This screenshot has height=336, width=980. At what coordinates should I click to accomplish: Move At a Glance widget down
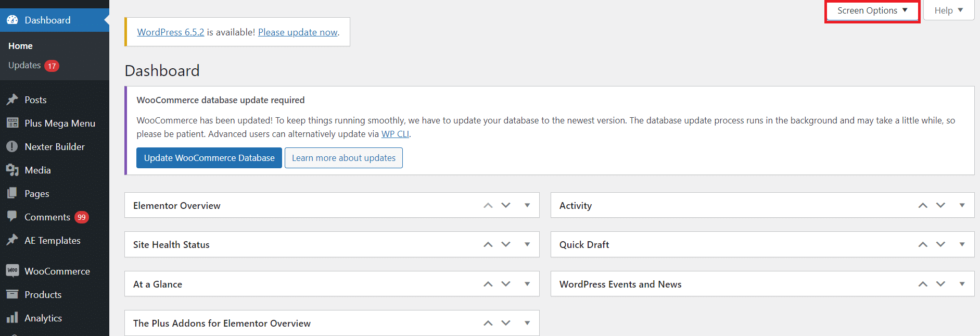[x=506, y=284]
